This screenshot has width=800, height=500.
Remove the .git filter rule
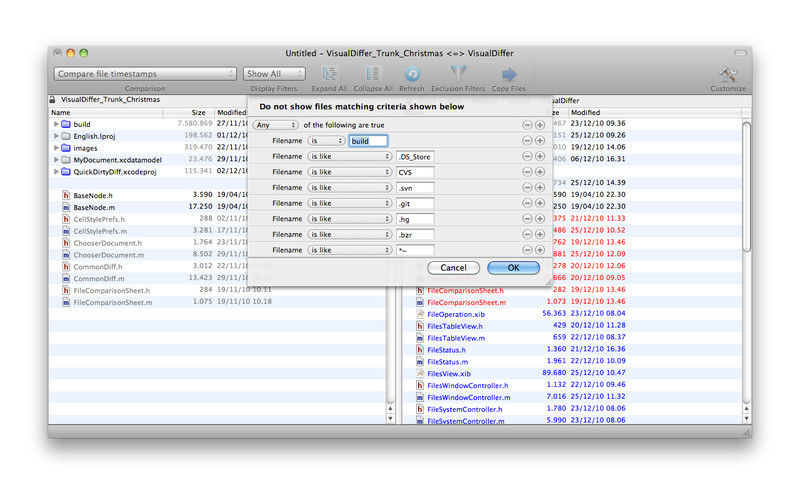[528, 203]
